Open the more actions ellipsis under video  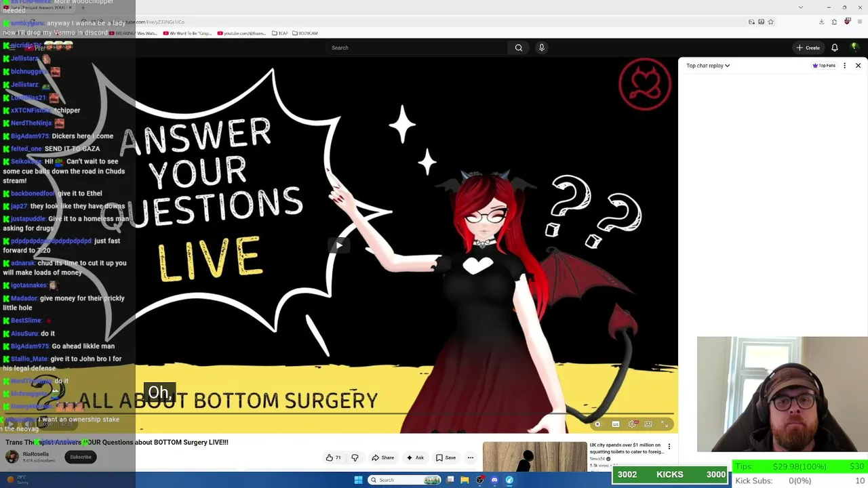pyautogui.click(x=470, y=457)
